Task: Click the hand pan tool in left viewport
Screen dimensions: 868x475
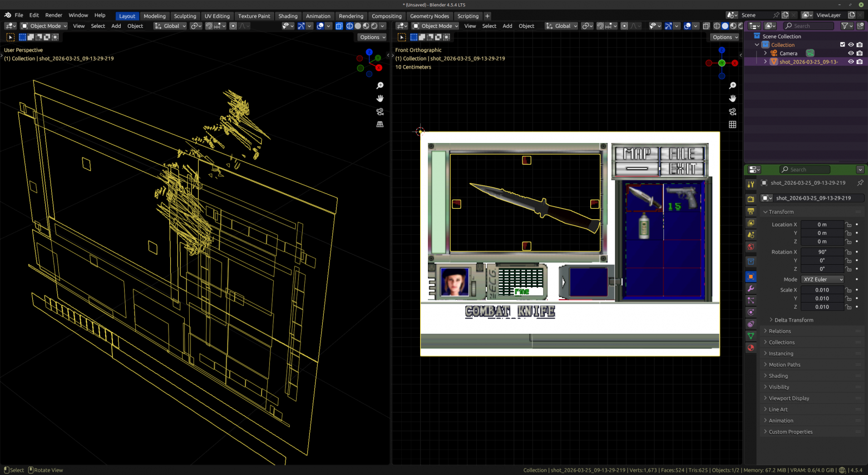Action: click(x=380, y=98)
